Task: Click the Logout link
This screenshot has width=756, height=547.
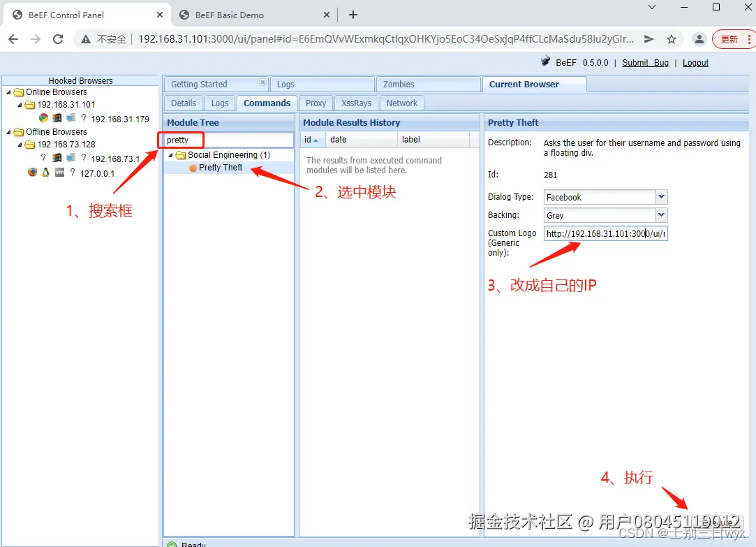Action: pos(695,63)
